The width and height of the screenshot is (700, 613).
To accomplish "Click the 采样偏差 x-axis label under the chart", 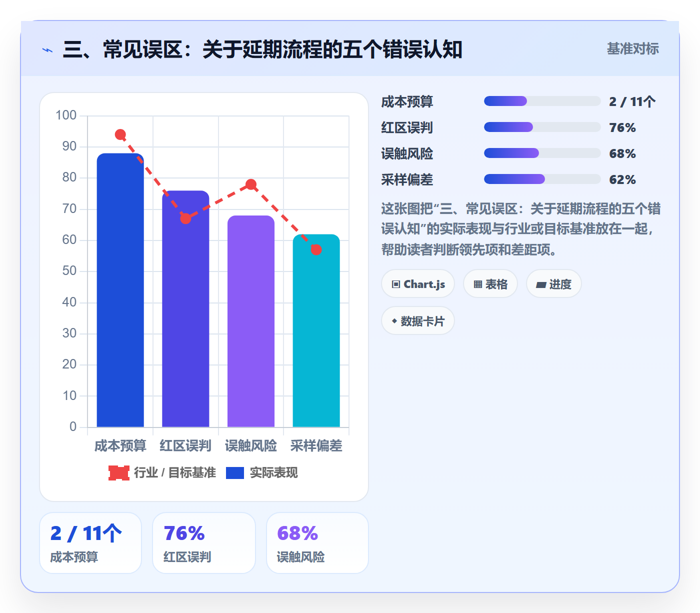I will 316,445.
